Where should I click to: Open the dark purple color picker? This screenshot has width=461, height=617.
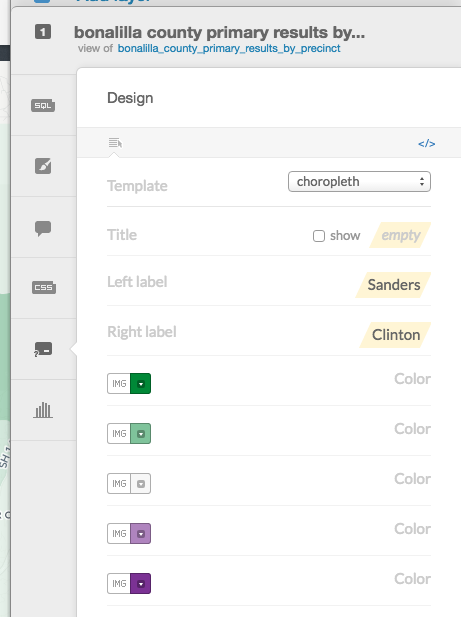pyautogui.click(x=140, y=584)
